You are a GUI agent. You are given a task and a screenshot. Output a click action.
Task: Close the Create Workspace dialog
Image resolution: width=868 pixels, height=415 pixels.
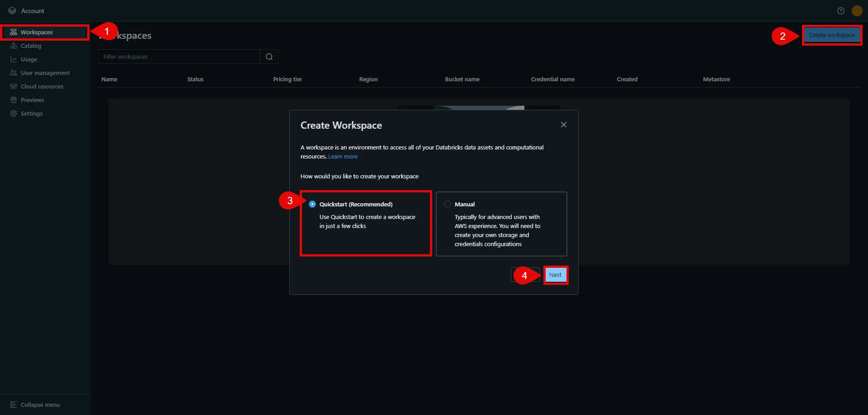tap(563, 125)
